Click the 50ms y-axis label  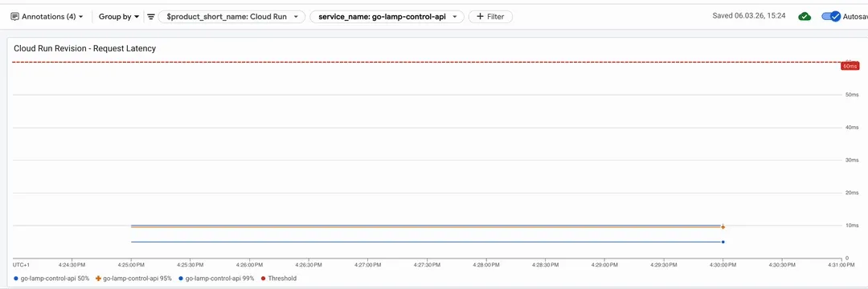tap(851, 95)
